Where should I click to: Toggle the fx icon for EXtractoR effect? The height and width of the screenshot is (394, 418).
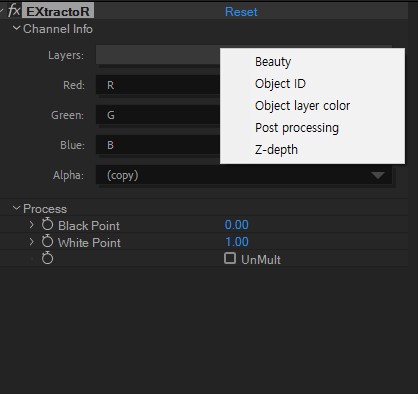(x=14, y=11)
